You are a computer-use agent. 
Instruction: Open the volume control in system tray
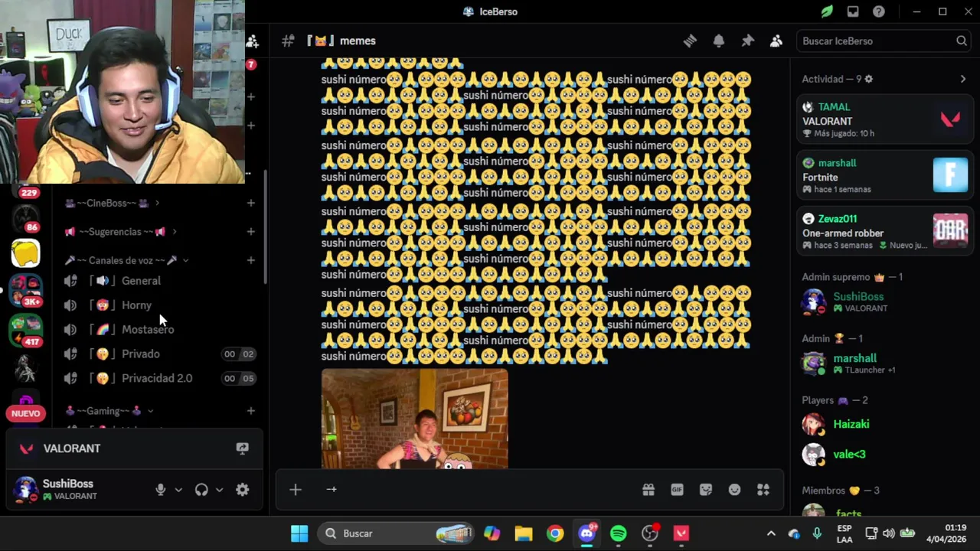click(x=888, y=533)
